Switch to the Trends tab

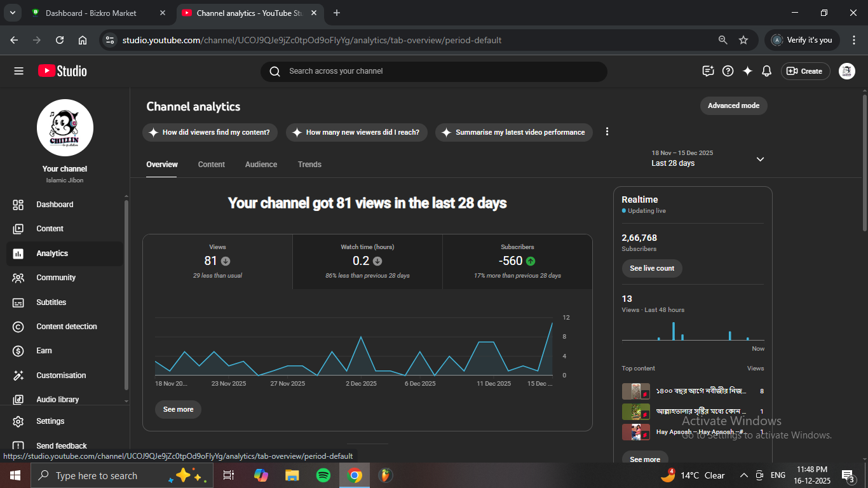pos(309,165)
